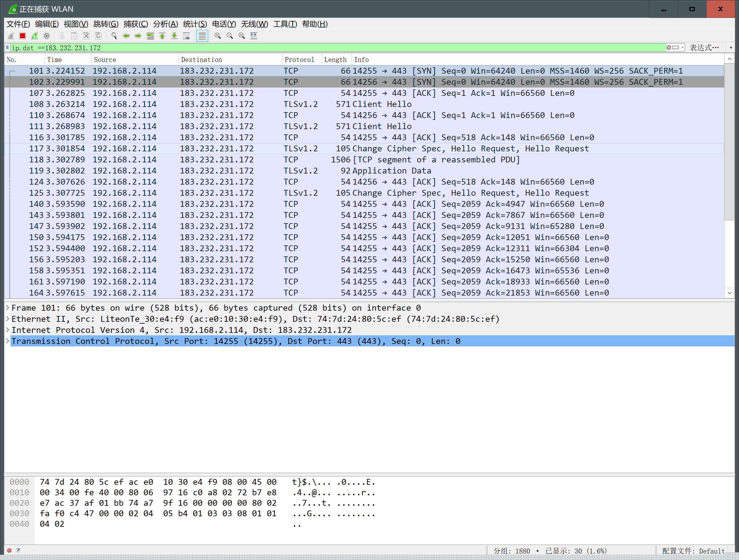Toggle auto-scroll during live capture

pyautogui.click(x=186, y=36)
